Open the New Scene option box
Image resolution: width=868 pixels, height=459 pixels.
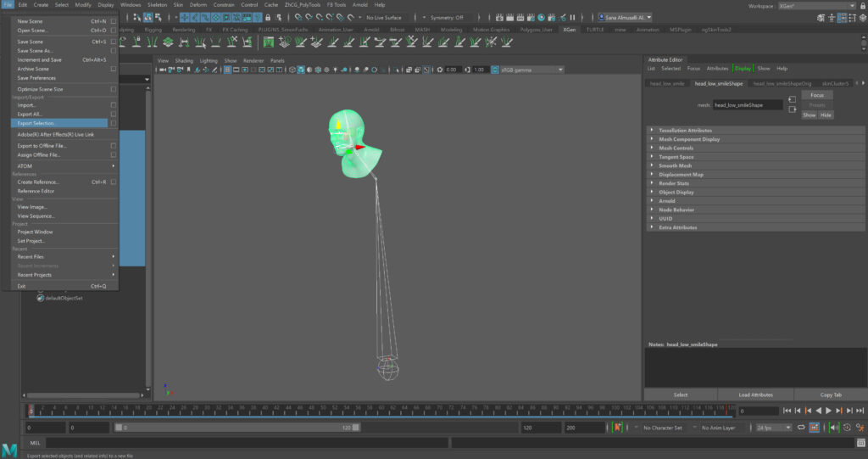click(114, 21)
